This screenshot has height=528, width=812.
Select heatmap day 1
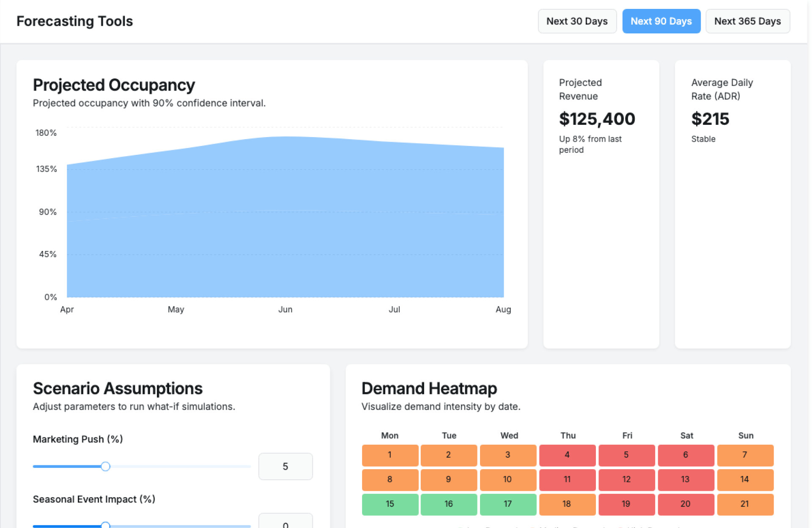(x=390, y=455)
